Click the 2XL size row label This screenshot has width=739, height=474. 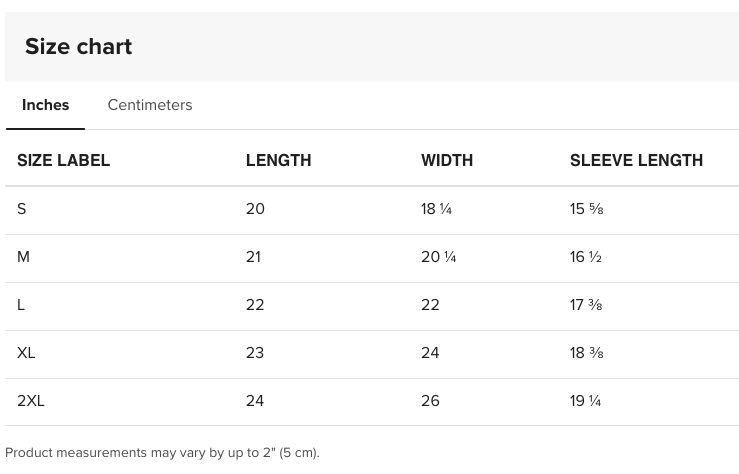pos(31,401)
